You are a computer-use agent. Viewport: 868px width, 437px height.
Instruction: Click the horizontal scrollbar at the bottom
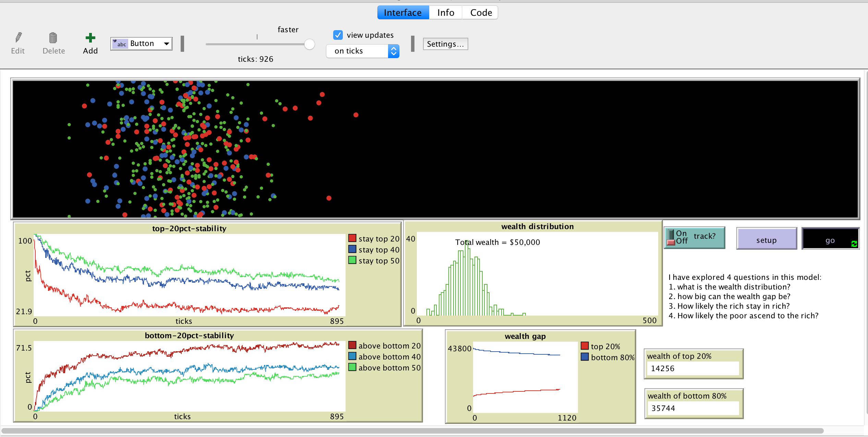click(x=411, y=430)
